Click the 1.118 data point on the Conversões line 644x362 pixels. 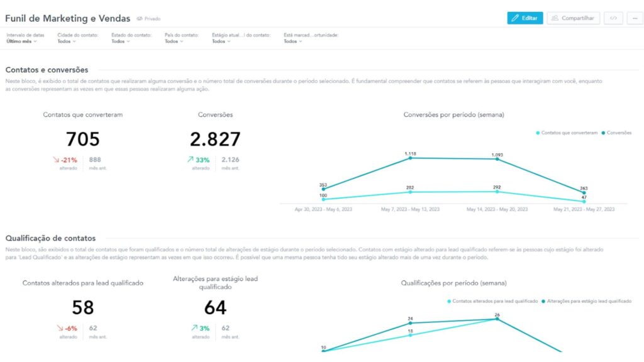click(411, 158)
